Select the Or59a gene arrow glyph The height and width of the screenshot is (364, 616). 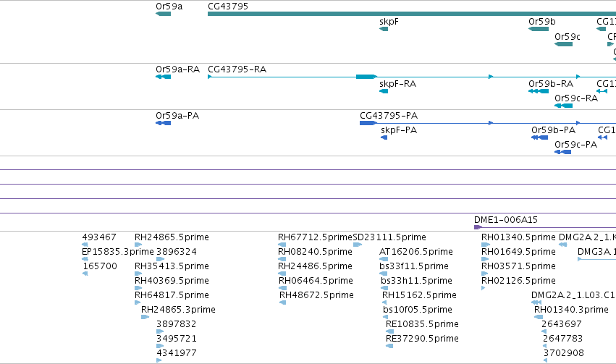pos(163,14)
